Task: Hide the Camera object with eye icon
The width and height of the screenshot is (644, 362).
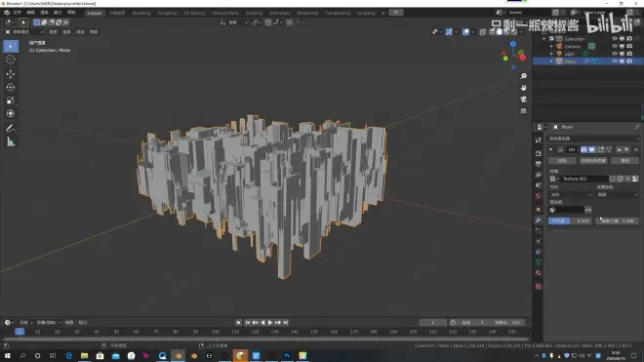Action: click(615, 46)
